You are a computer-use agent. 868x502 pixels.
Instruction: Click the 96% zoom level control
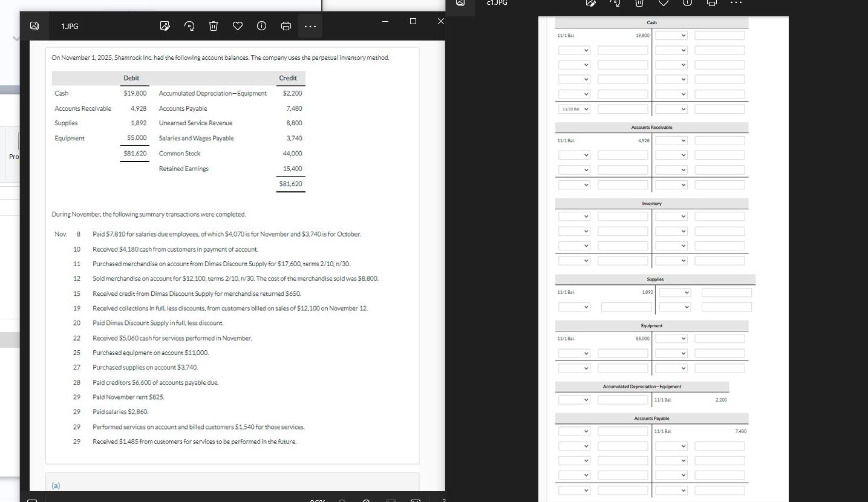(318, 500)
